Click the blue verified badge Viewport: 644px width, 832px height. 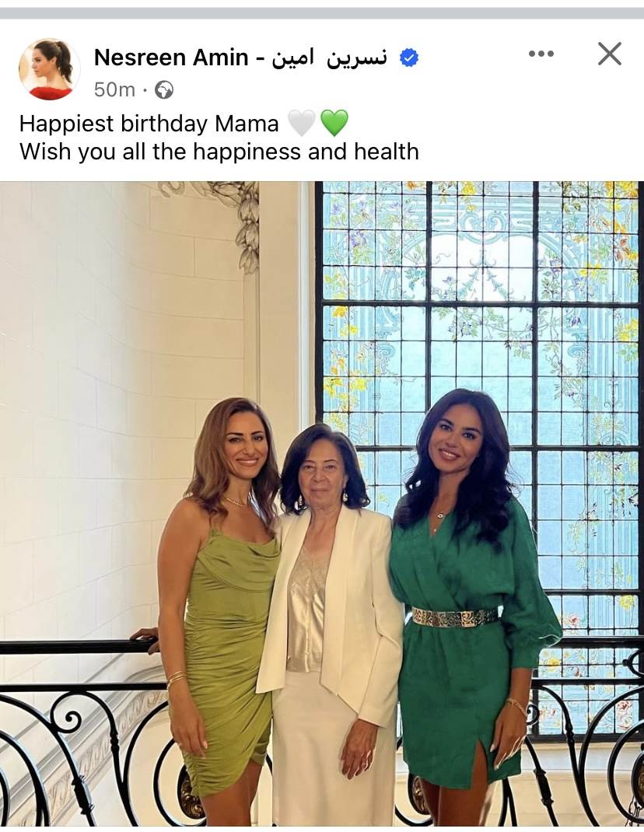(409, 58)
